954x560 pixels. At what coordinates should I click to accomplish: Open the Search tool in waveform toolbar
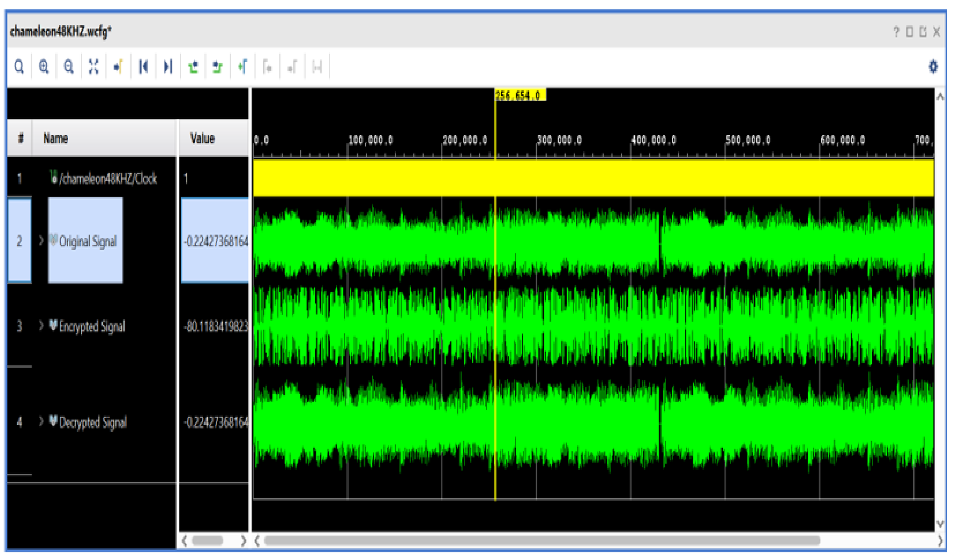(x=19, y=67)
